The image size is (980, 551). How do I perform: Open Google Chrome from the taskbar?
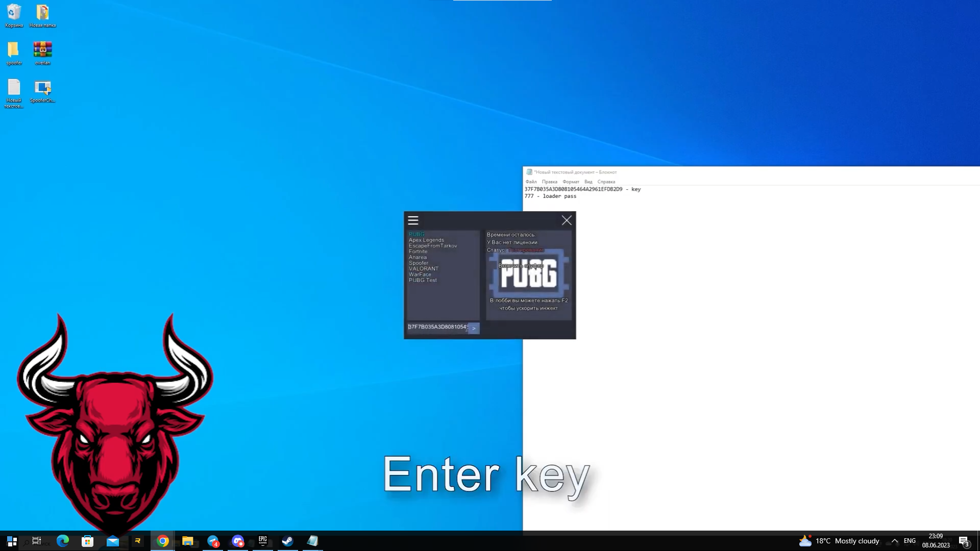163,541
